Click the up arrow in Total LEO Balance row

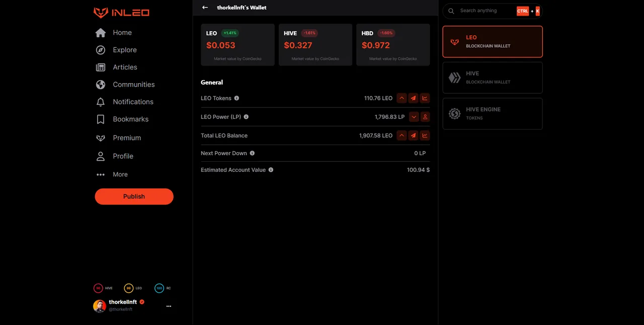click(x=401, y=136)
